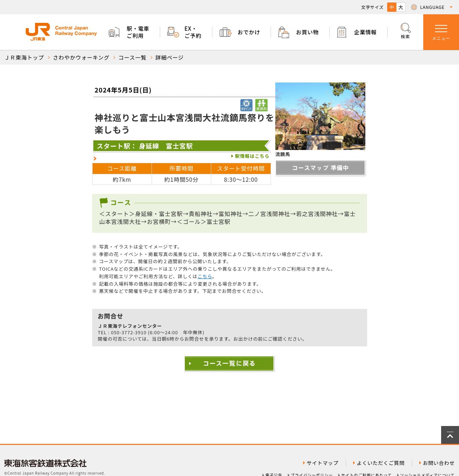
Task: Click the コース距離 table header
Action: click(122, 169)
